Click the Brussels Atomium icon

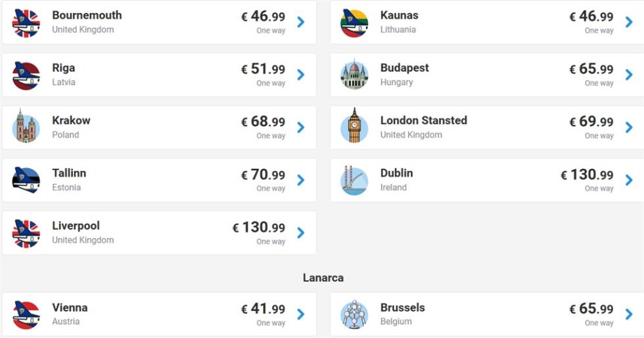(x=354, y=314)
